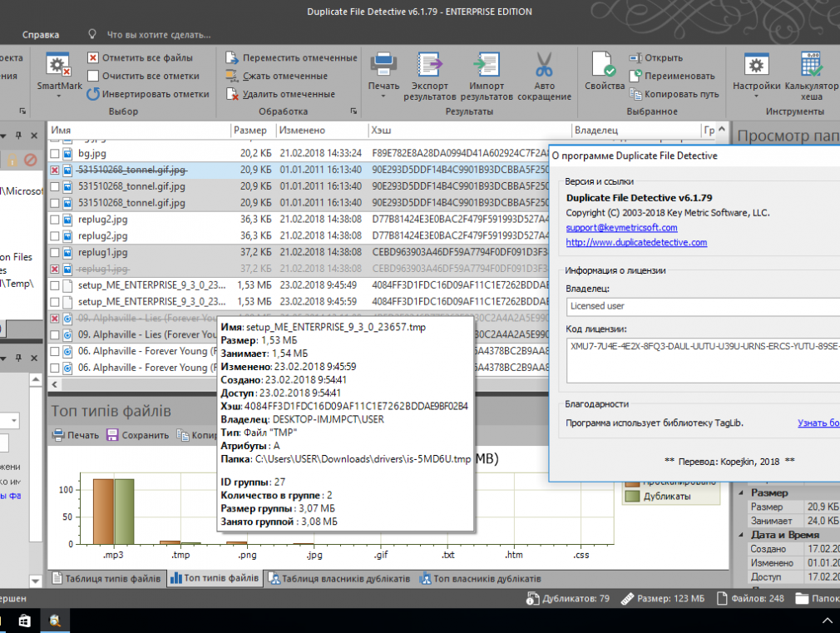The height and width of the screenshot is (633, 840).
Task: Collapse the Дата и Время section
Action: coord(742,534)
